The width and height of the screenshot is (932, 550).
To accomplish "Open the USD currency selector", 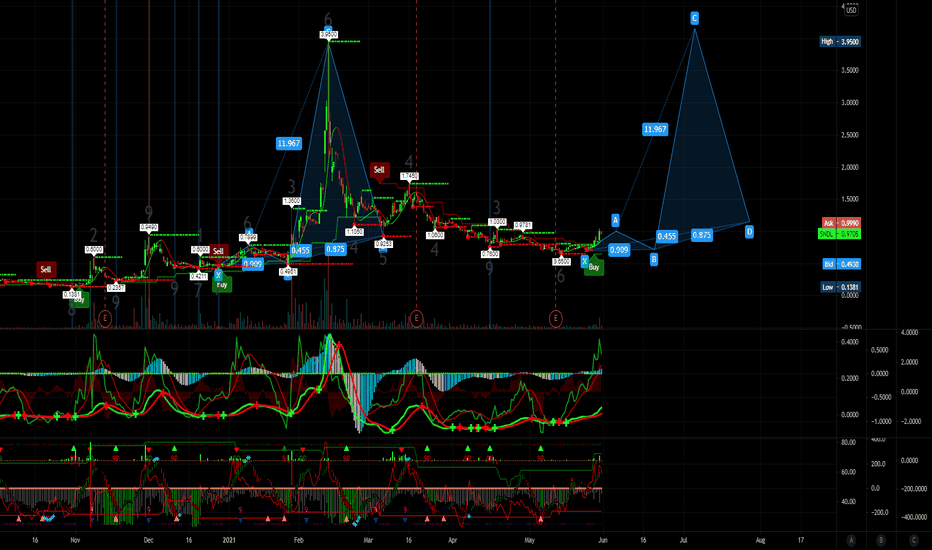I will click(x=851, y=10).
